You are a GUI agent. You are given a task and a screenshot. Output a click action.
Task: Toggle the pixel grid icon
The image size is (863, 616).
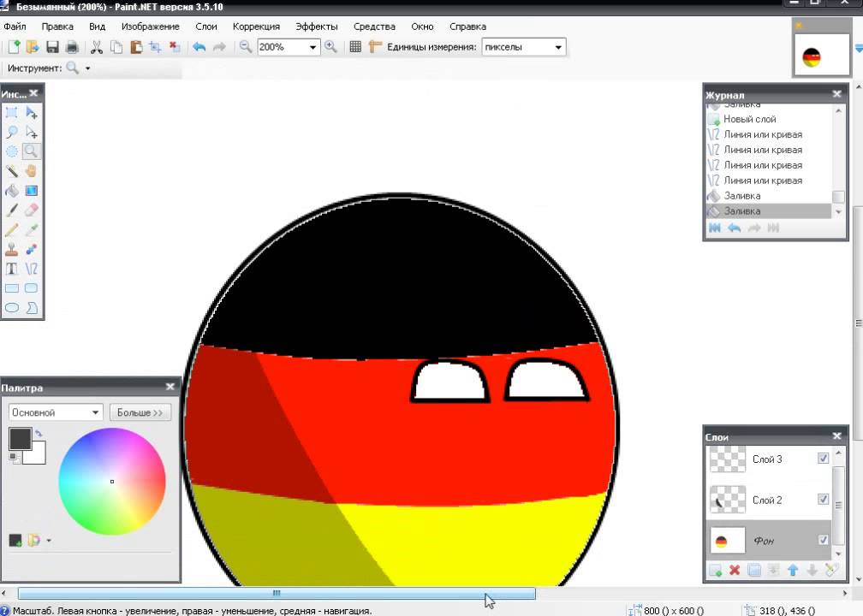tap(355, 47)
